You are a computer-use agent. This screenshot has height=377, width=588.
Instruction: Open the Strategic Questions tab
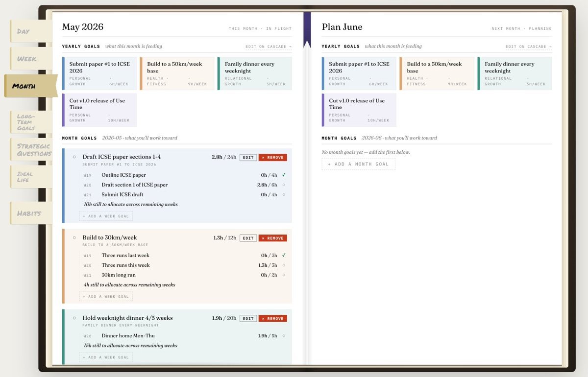point(30,150)
